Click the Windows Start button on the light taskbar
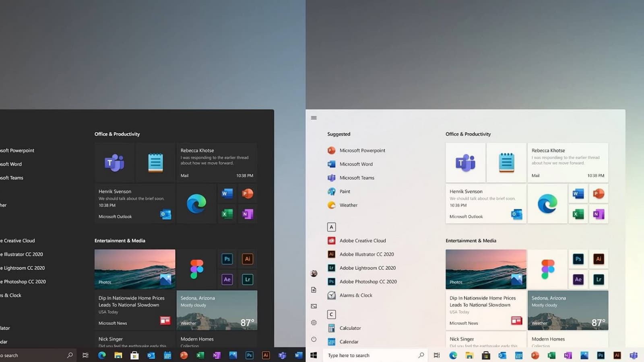Image resolution: width=644 pixels, height=362 pixels. [x=314, y=355]
